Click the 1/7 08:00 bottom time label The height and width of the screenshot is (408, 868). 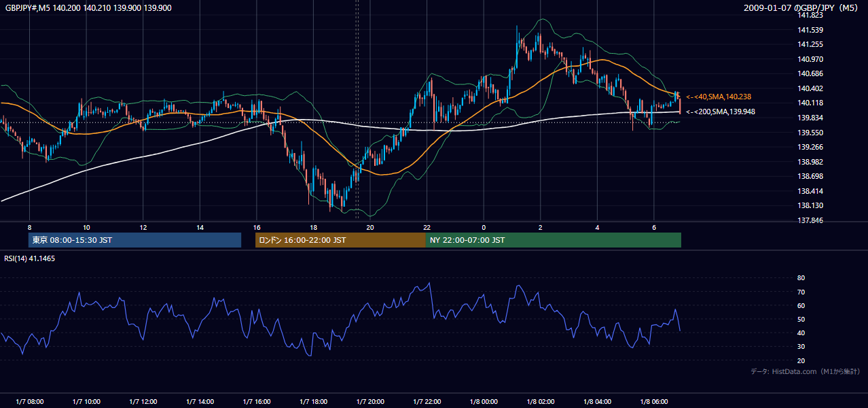(29, 401)
